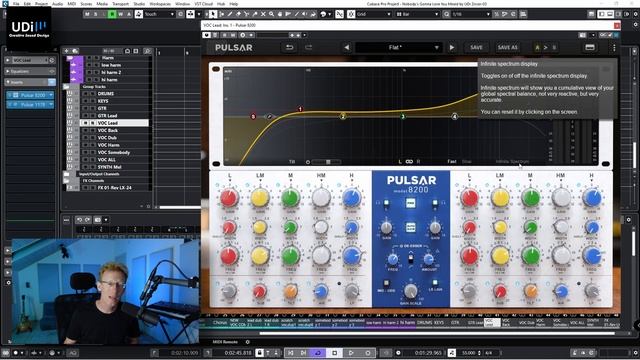
Task: Toggle global Solo S button
Action: (x=96, y=14)
